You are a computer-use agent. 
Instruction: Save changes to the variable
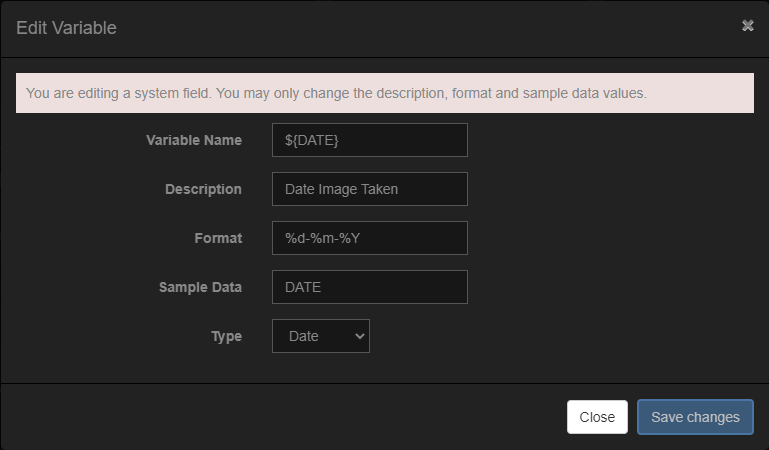pos(695,417)
